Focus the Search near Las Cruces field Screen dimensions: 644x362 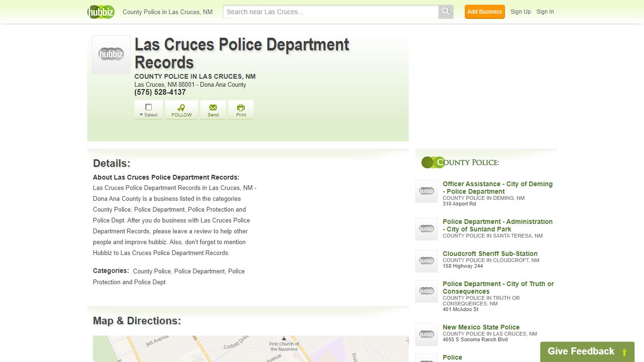331,12
